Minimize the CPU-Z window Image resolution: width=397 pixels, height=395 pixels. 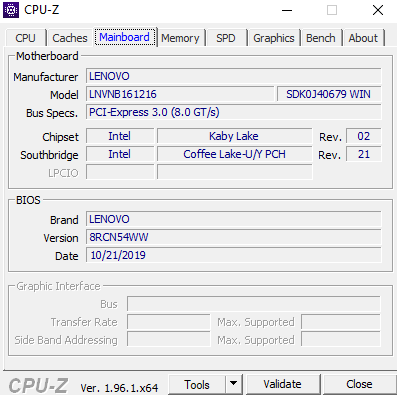(287, 10)
